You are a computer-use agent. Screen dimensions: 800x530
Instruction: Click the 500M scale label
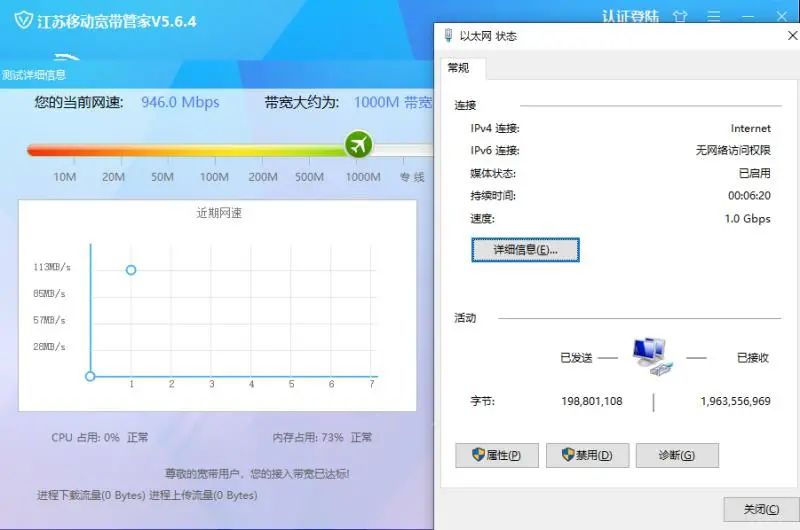[309, 177]
